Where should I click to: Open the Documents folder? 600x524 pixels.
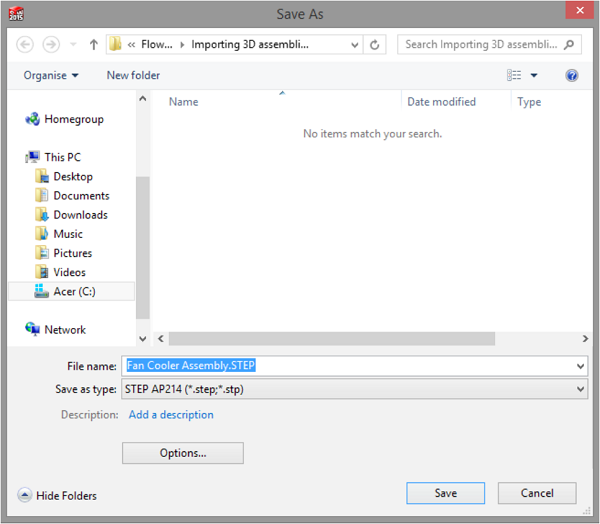click(81, 196)
